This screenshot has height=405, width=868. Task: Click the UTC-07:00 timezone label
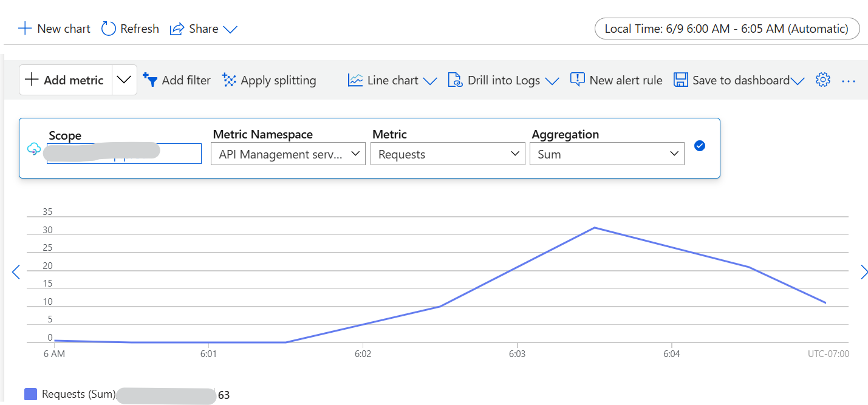click(x=829, y=353)
